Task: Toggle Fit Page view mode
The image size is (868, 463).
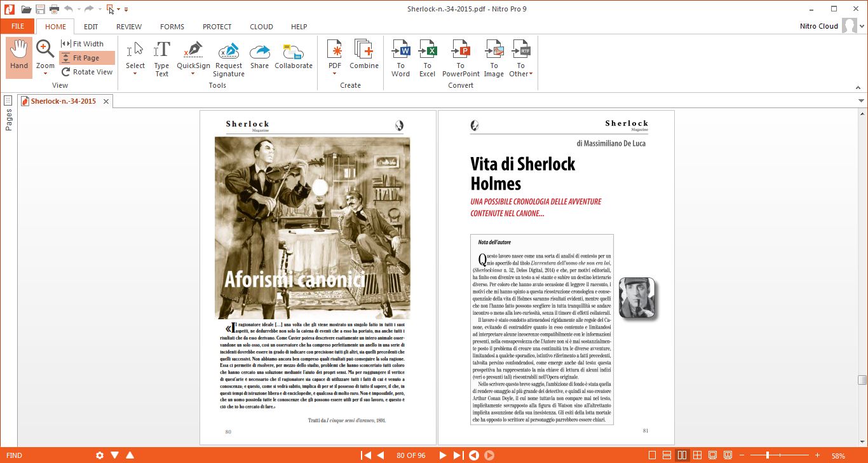Action: 87,58
